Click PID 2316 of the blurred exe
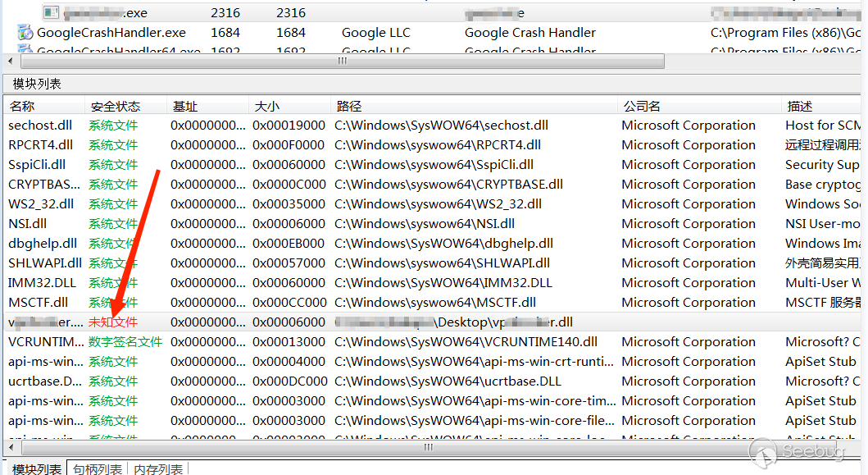This screenshot has height=475, width=868. (x=225, y=12)
